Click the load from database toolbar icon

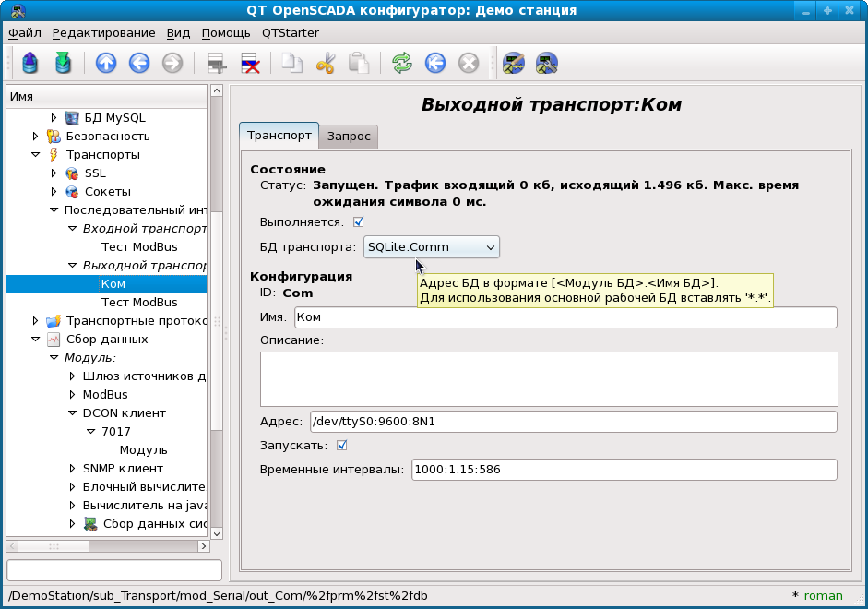tap(30, 63)
